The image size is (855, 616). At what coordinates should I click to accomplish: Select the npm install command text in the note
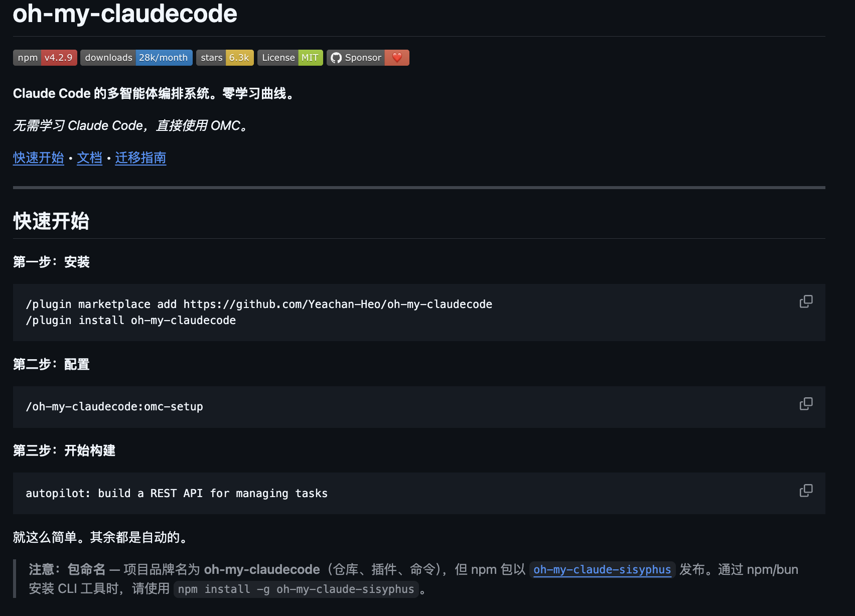[x=296, y=589]
